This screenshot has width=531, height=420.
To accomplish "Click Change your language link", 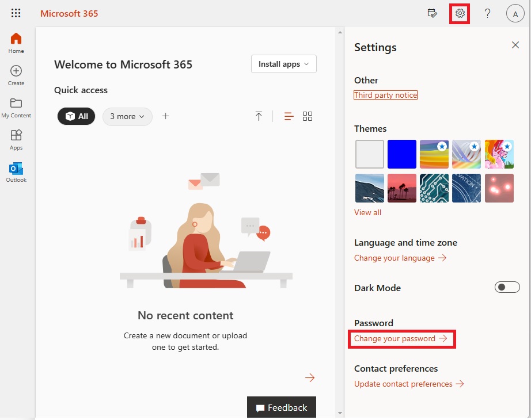I will [x=400, y=258].
